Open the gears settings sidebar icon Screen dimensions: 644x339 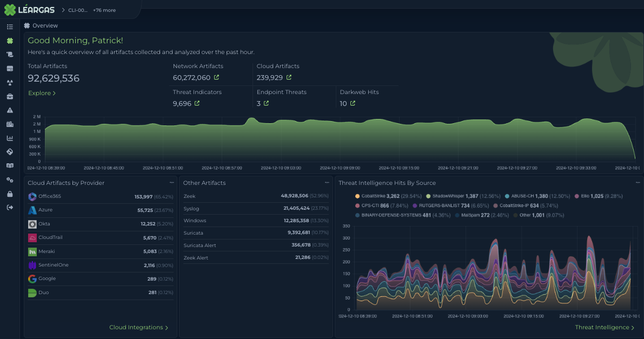point(10,180)
